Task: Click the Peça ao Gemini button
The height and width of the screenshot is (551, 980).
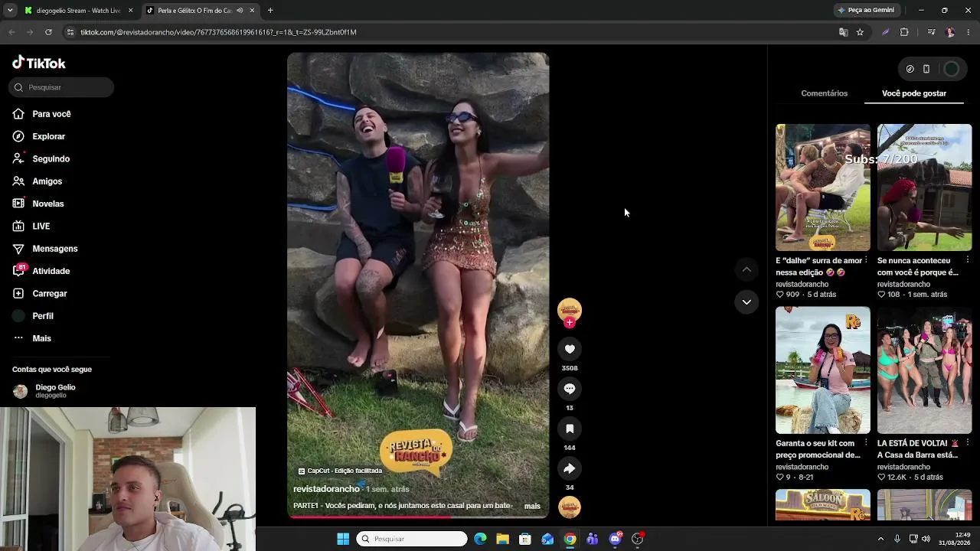Action: pyautogui.click(x=866, y=10)
